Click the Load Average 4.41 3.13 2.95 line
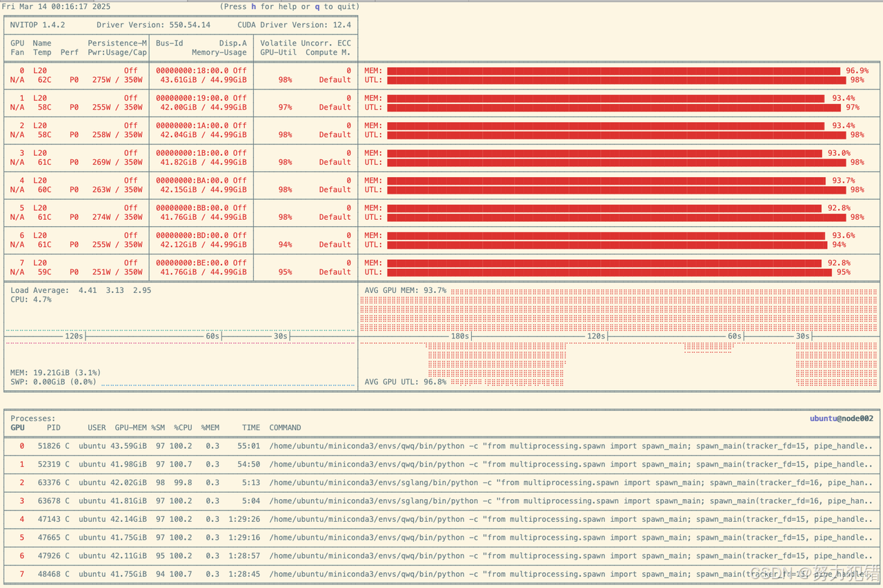Viewport: 883px width, 588px height. (81, 290)
